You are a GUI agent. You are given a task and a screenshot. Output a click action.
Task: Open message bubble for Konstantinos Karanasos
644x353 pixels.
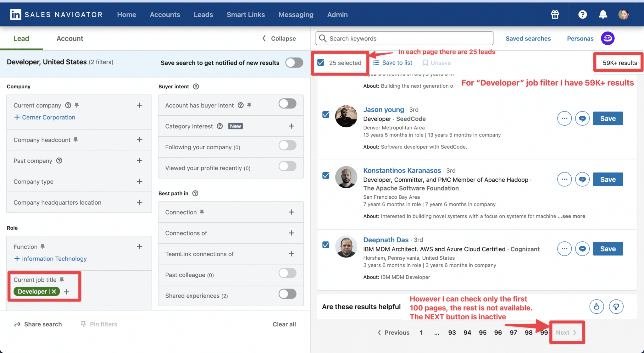point(582,179)
